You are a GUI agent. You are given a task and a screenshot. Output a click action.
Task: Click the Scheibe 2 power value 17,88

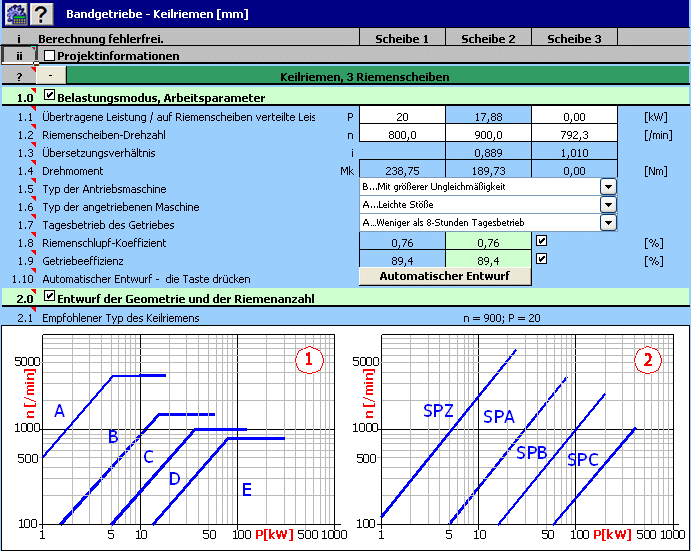click(488, 116)
